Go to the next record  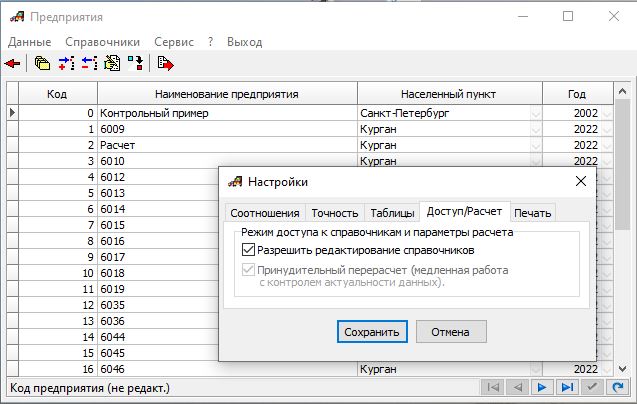[542, 387]
